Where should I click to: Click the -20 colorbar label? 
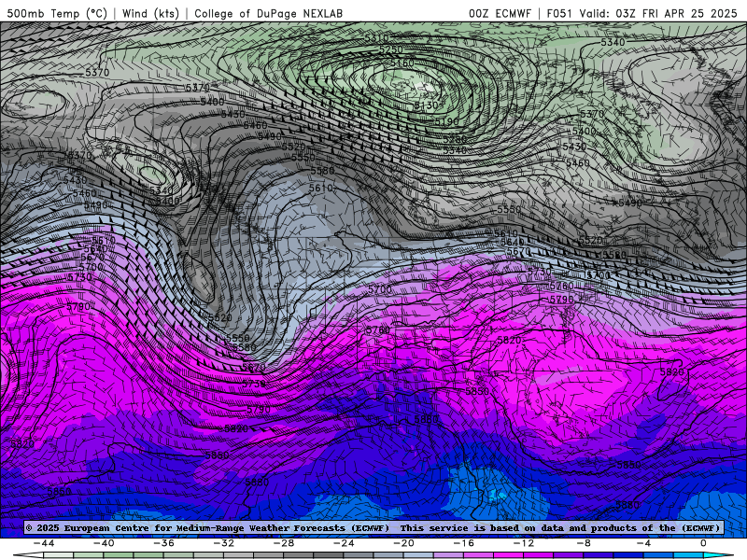tap(403, 543)
